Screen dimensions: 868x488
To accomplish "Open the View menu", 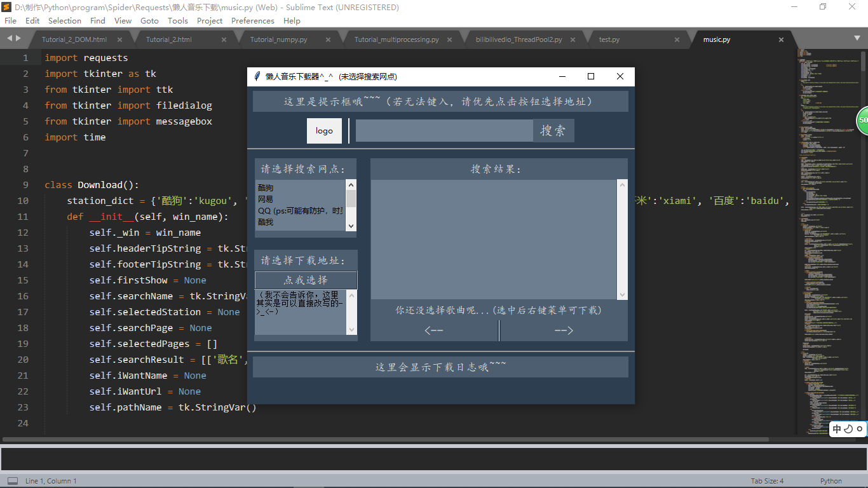I will 123,20.
